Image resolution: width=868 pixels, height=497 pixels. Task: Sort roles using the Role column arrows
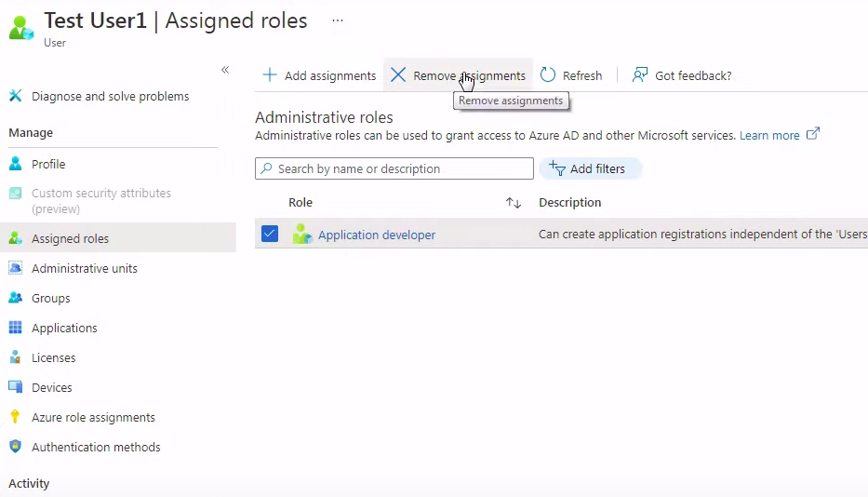[x=514, y=203]
